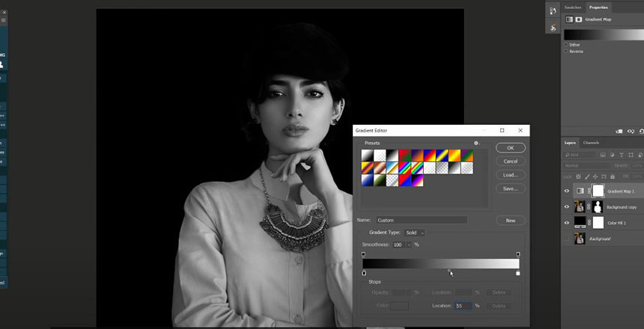
Task: Switch to the Layers tab
Action: tap(570, 143)
